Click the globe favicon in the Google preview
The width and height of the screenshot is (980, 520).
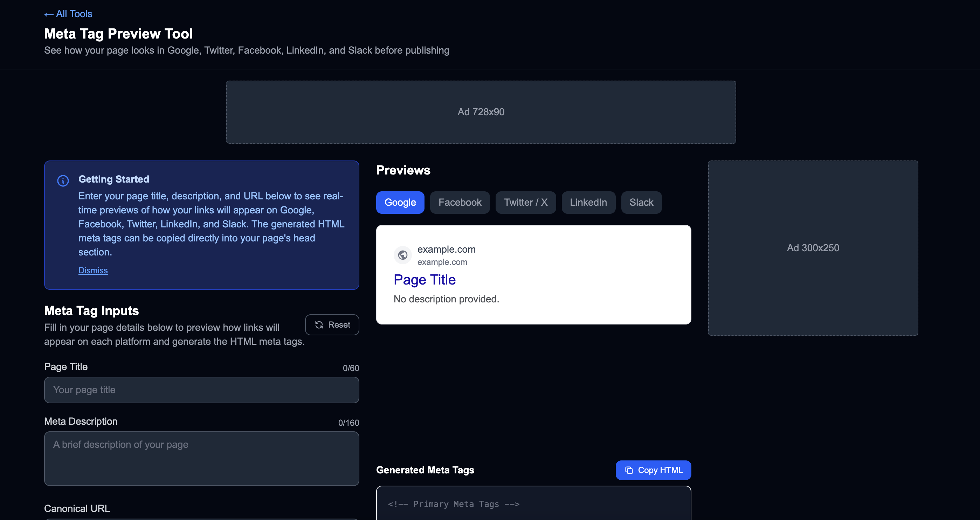[x=402, y=255]
